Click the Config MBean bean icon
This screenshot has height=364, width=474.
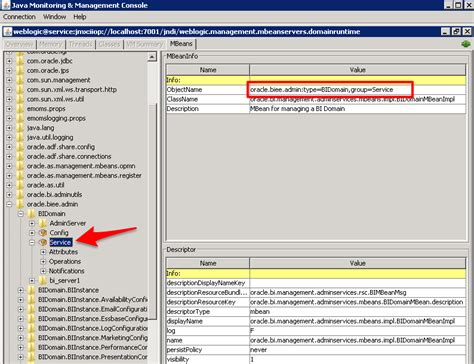point(43,233)
